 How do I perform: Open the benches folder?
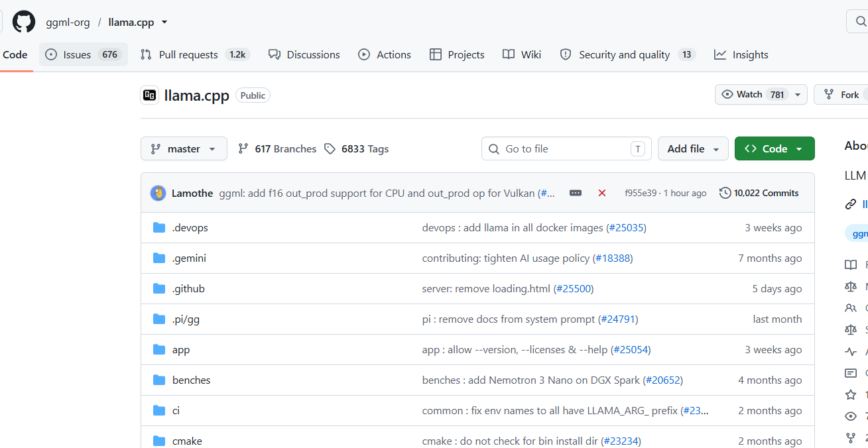(x=191, y=380)
